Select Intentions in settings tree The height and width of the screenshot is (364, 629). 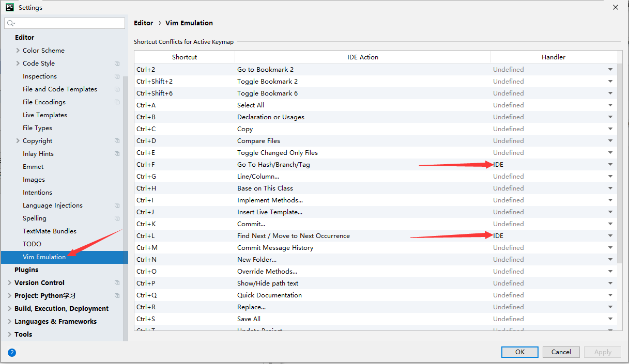click(x=37, y=193)
